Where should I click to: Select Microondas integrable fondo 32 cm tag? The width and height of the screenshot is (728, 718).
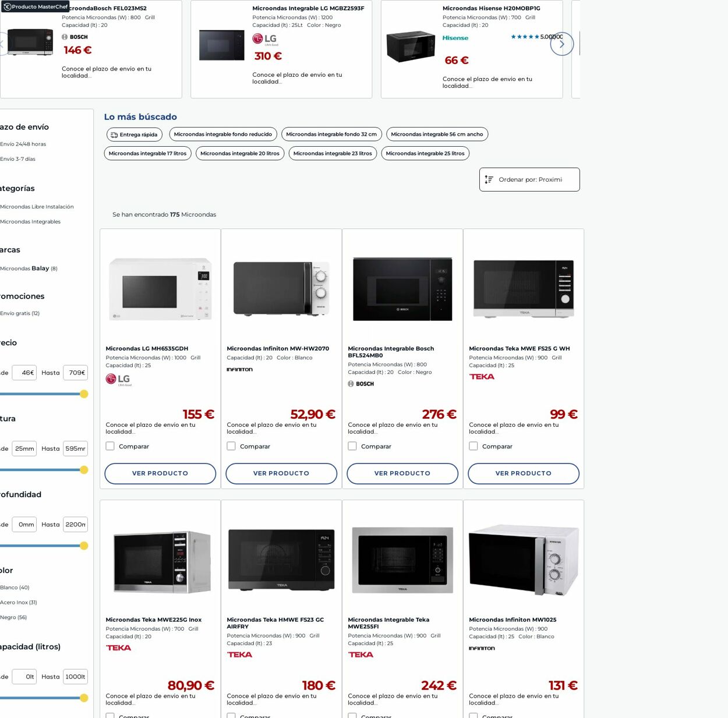point(331,135)
